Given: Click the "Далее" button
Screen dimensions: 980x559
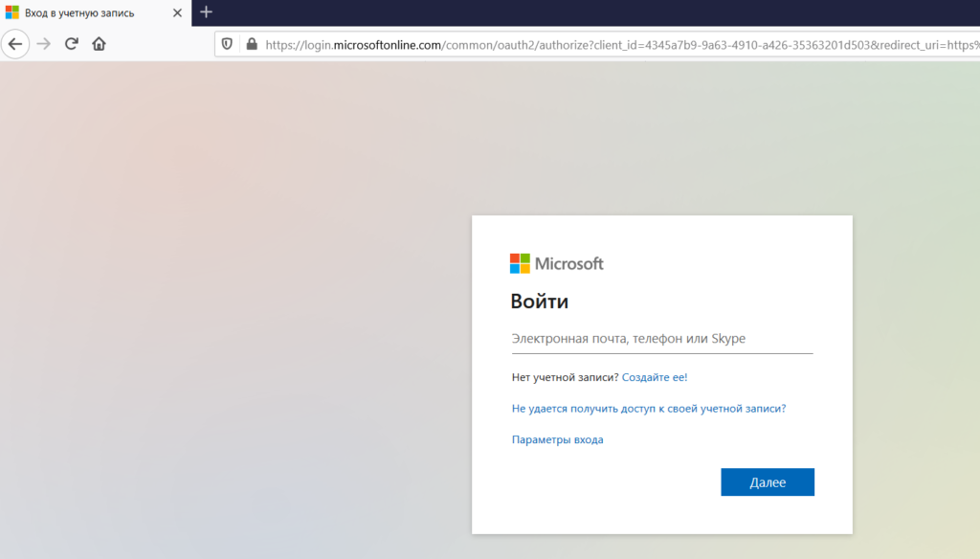Looking at the screenshot, I should 768,482.
